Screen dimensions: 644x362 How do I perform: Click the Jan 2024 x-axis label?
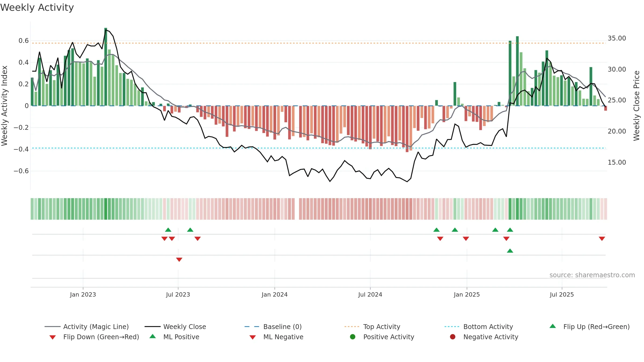point(275,294)
